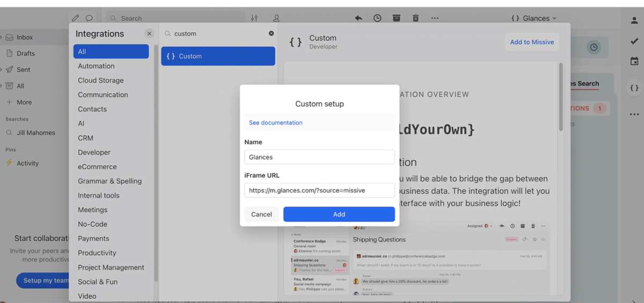This screenshot has width=644, height=303.
Task: Click the blue Add button
Action: (339, 214)
